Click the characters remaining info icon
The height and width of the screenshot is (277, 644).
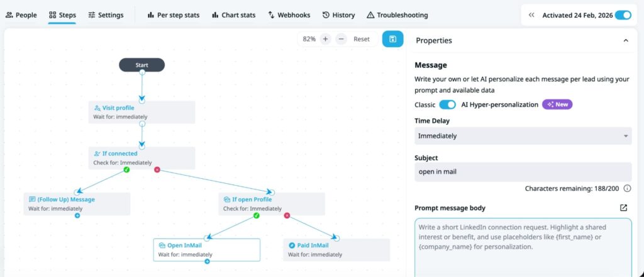(627, 188)
